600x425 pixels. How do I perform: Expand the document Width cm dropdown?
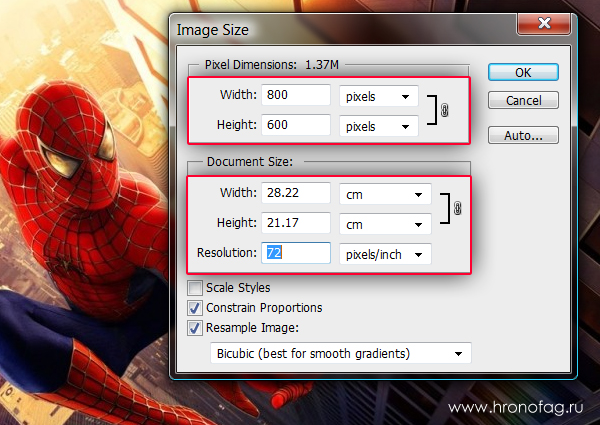384,194
